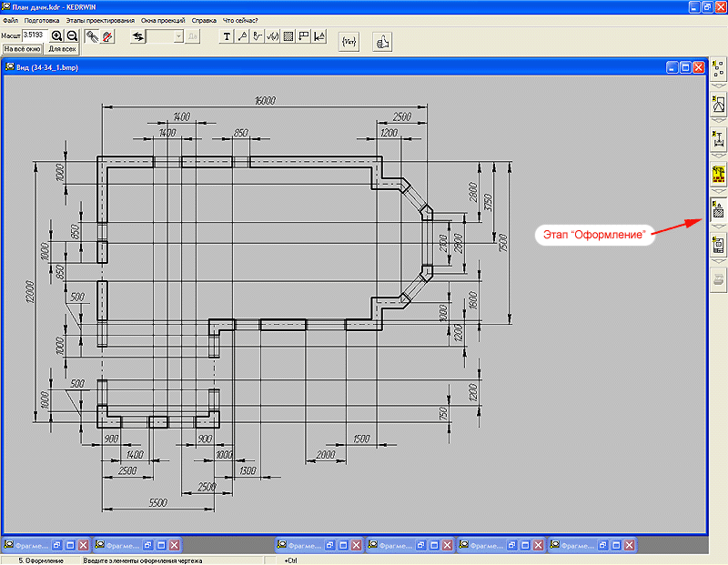Click the 16000 dimension value
Viewport: 728px width, 565px height.
[x=265, y=100]
